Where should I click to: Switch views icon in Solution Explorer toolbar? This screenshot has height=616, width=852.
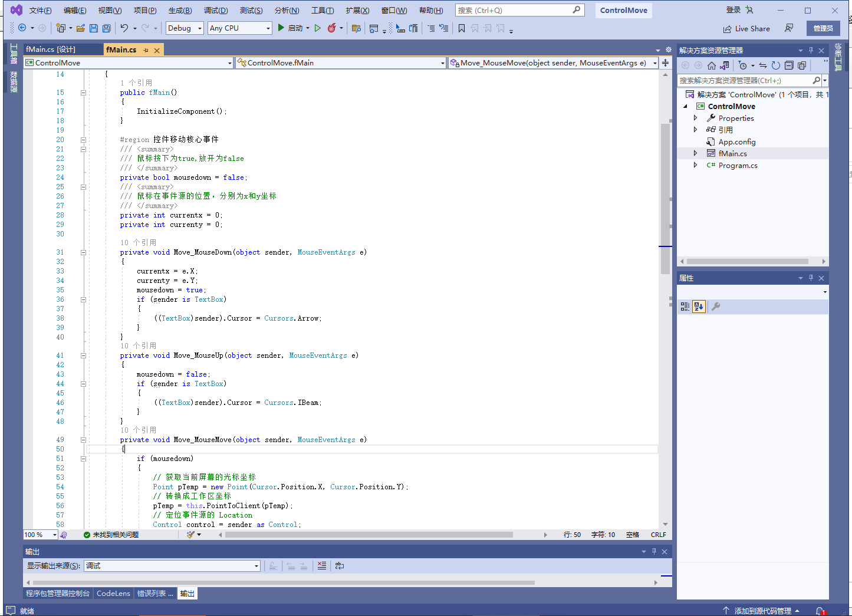click(x=725, y=65)
